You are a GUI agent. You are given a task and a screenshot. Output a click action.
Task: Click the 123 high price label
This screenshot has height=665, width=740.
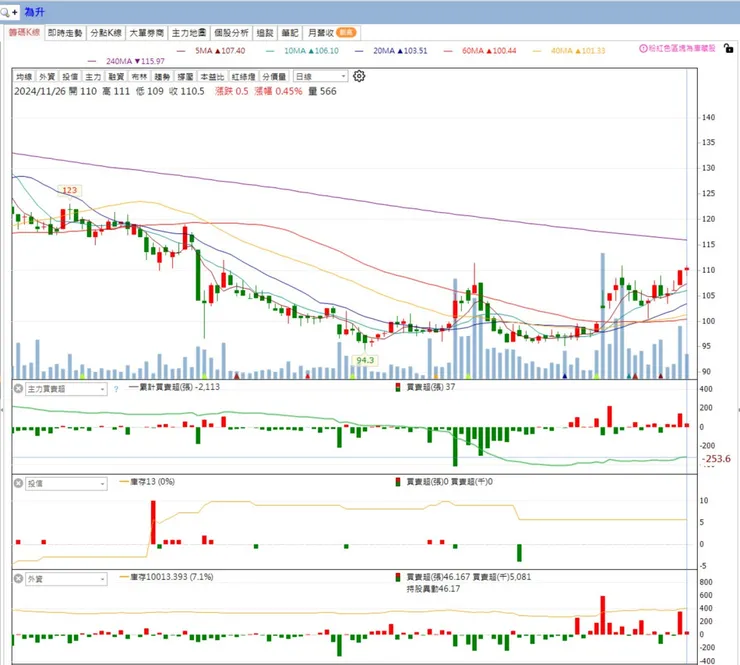point(69,190)
